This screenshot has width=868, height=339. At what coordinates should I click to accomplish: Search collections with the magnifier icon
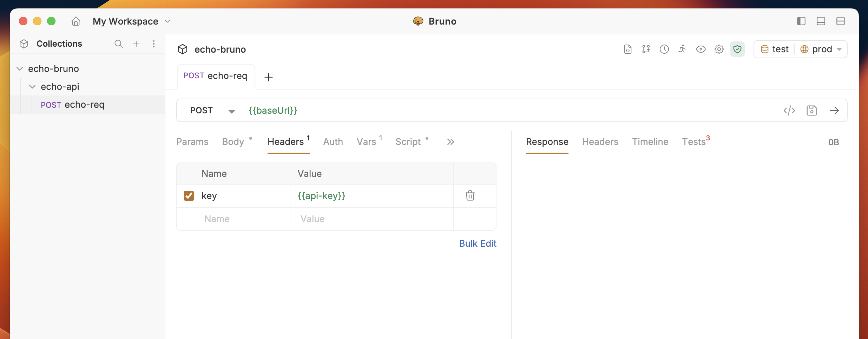click(119, 44)
